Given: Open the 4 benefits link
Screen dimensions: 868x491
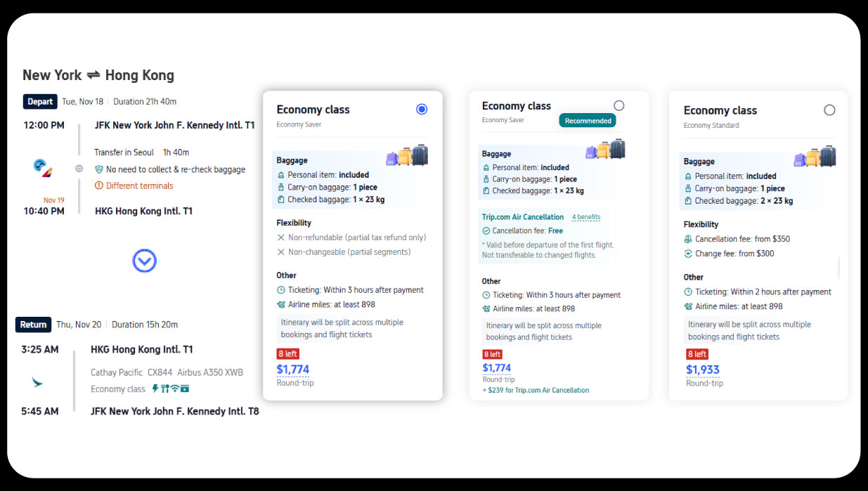Looking at the screenshot, I should [585, 217].
